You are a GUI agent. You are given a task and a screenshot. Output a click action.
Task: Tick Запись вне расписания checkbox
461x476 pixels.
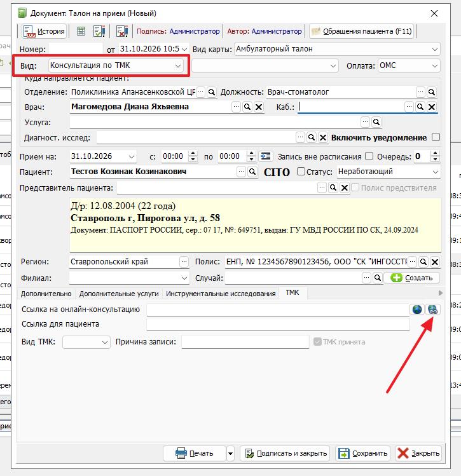coord(369,156)
